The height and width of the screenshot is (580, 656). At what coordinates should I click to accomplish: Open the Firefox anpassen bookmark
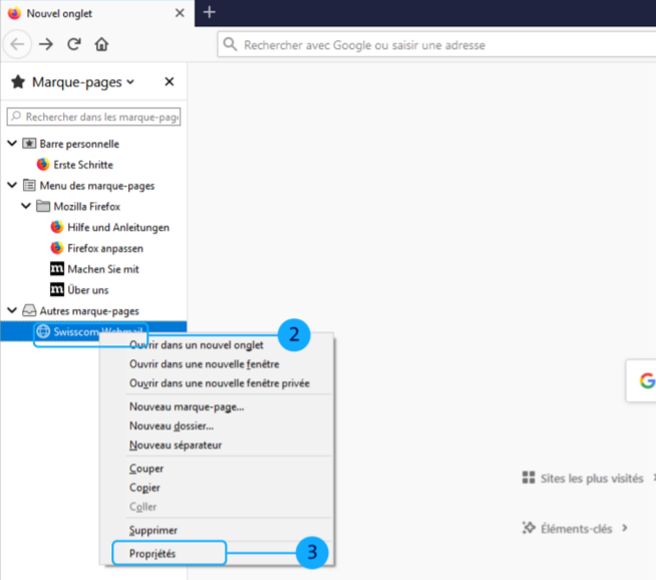pyautogui.click(x=105, y=248)
